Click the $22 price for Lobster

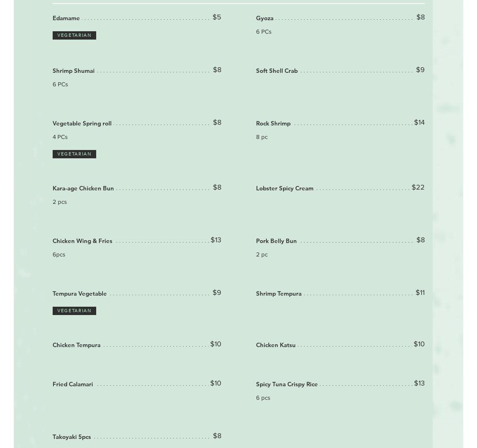tap(418, 187)
